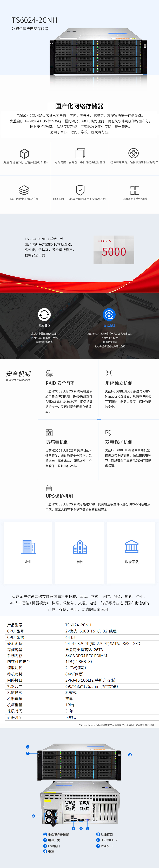Click the 学校 card label
The width and height of the screenshot is (159, 868).
click(x=80, y=562)
